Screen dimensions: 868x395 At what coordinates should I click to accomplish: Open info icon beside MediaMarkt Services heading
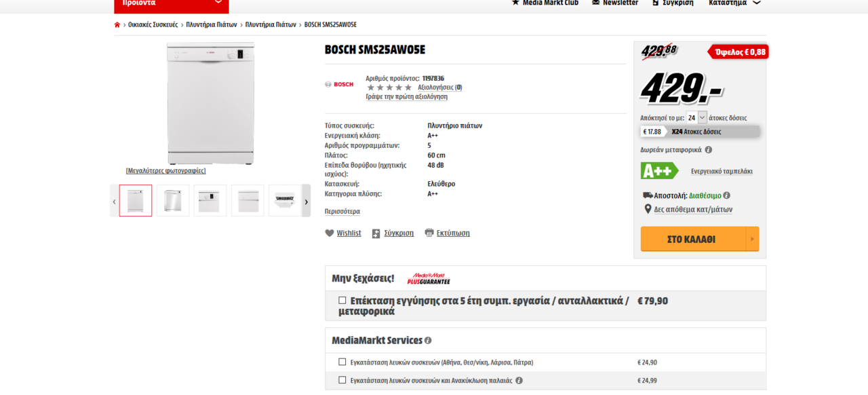pos(428,341)
